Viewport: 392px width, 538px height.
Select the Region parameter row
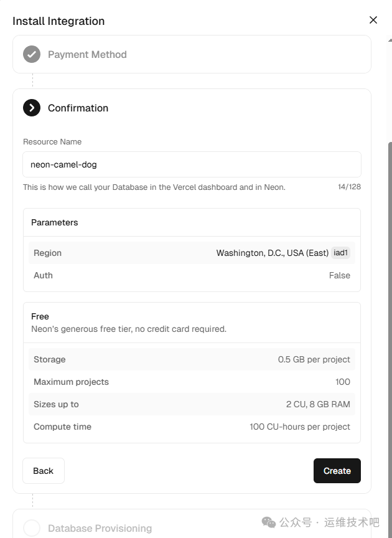click(192, 253)
